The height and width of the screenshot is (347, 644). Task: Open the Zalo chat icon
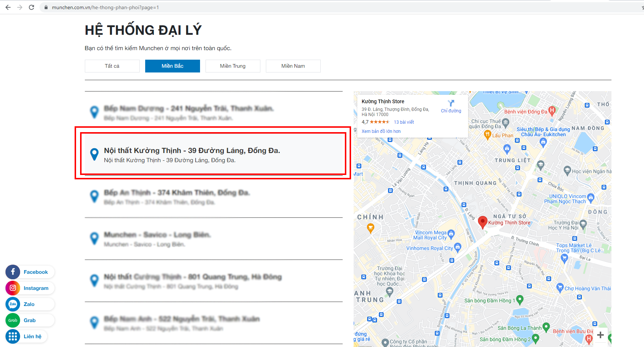[x=13, y=304]
